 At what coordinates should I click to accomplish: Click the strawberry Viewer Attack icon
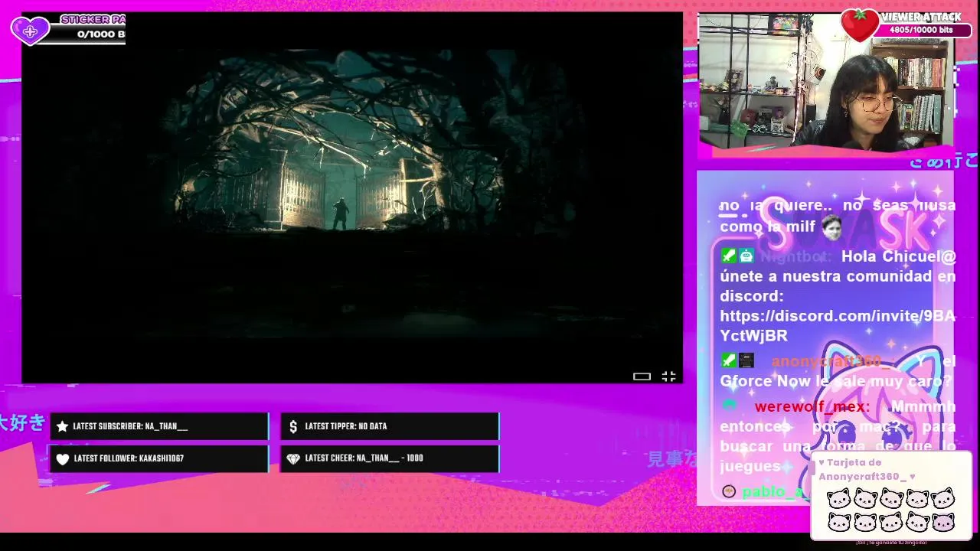(x=860, y=25)
